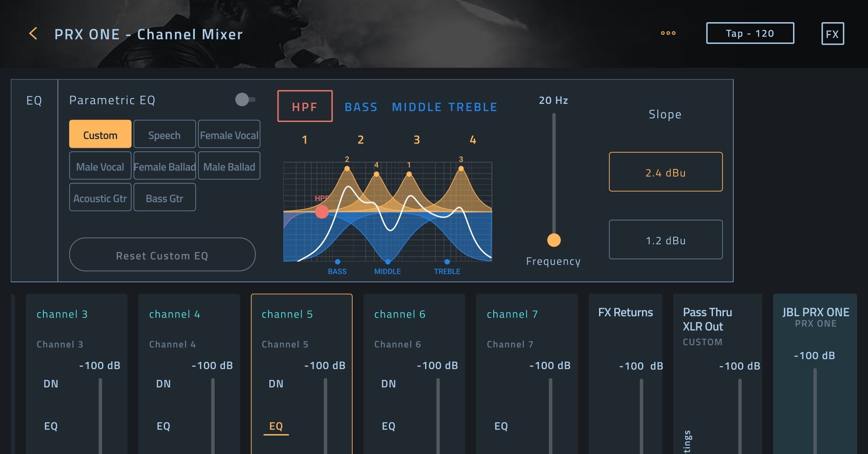The image size is (868, 454).
Task: Click Pass Thru XLR Out fader
Action: click(x=740, y=416)
